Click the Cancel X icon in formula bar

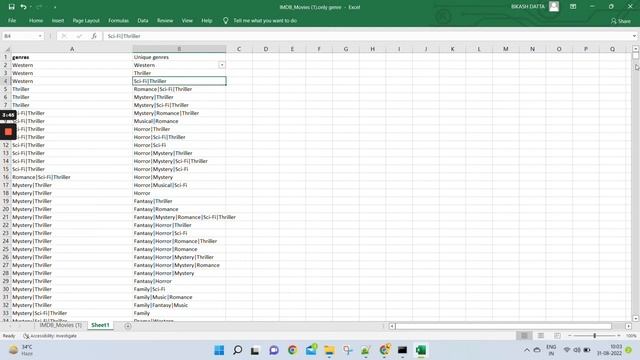click(64, 36)
